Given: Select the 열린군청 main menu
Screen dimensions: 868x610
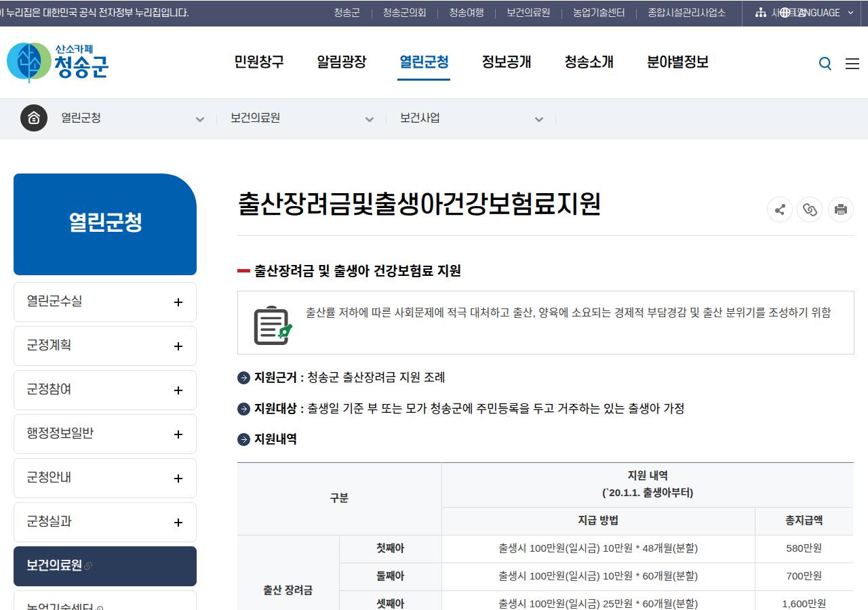Looking at the screenshot, I should [424, 62].
